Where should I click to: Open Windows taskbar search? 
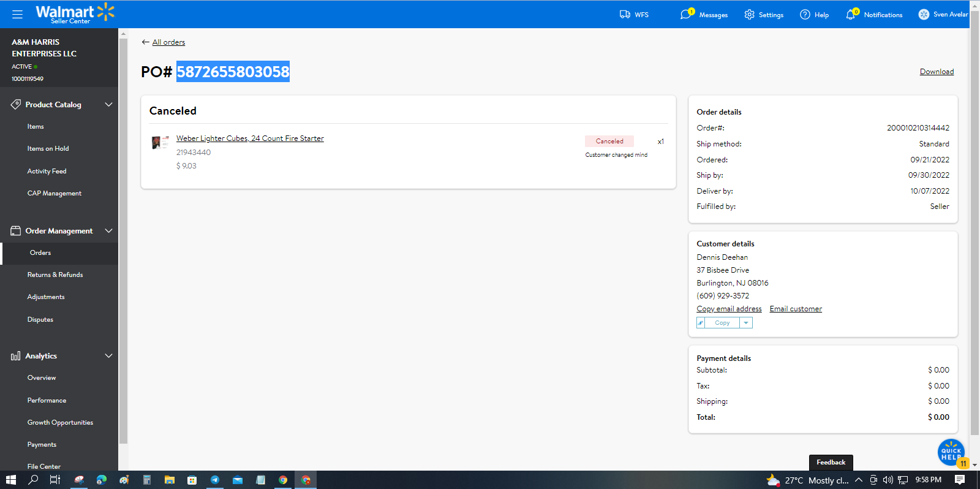tap(33, 480)
